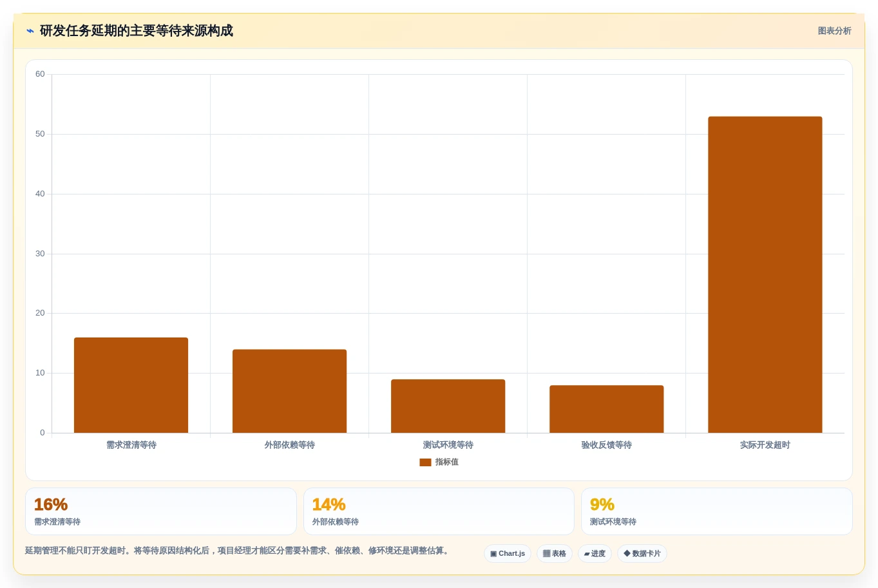This screenshot has height=588, width=878.
Task: Click the 进度 tag chip
Action: click(x=595, y=554)
